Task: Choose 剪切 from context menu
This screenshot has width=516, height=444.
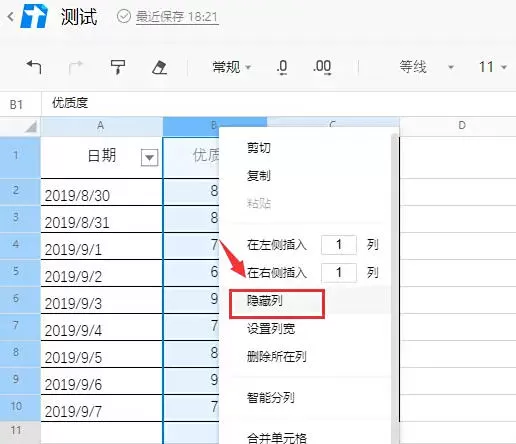Action: (259, 147)
